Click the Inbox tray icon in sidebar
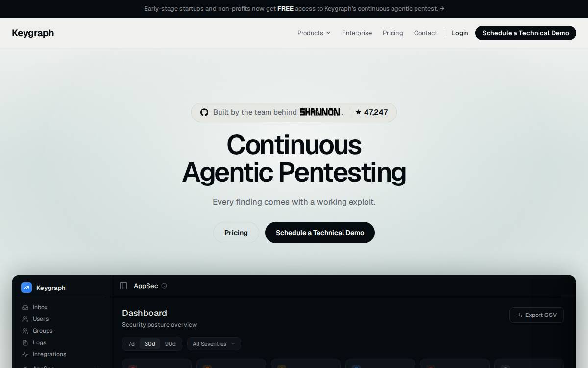The width and height of the screenshot is (588, 368). [25, 307]
